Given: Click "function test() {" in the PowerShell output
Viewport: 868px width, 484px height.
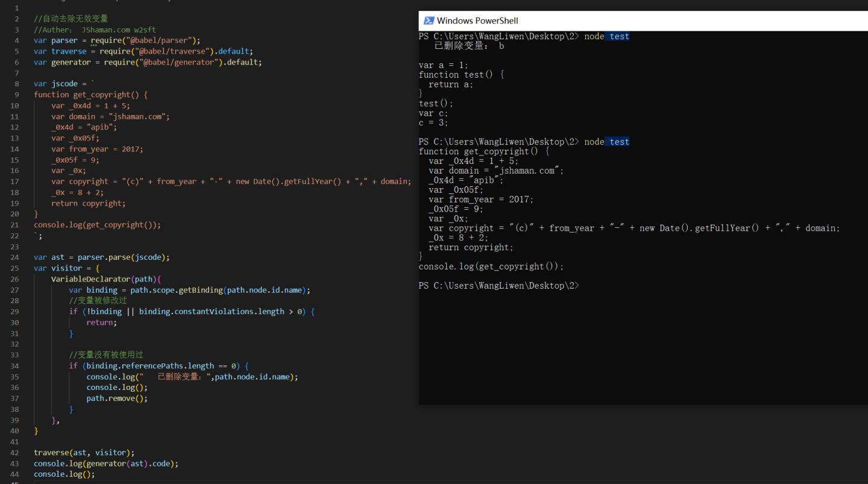Looking at the screenshot, I should pyautogui.click(x=461, y=75).
